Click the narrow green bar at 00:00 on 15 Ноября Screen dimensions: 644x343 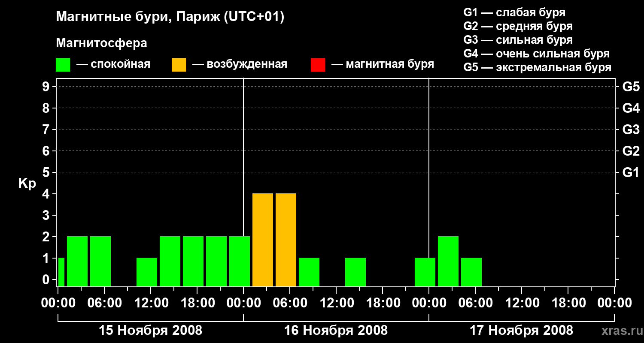pos(61,272)
